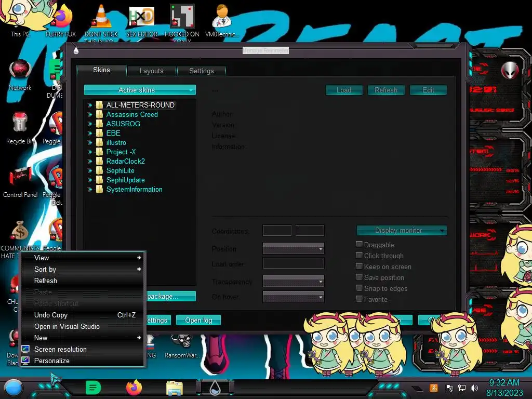The width and height of the screenshot is (532, 399).
Task: Click the second Coordinates input field
Action: pos(310,230)
